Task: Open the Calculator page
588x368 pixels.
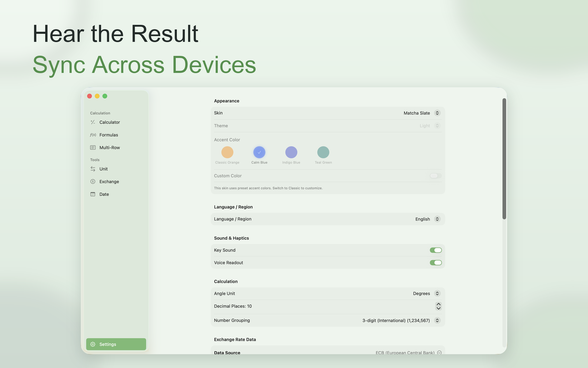Action: tap(116, 122)
